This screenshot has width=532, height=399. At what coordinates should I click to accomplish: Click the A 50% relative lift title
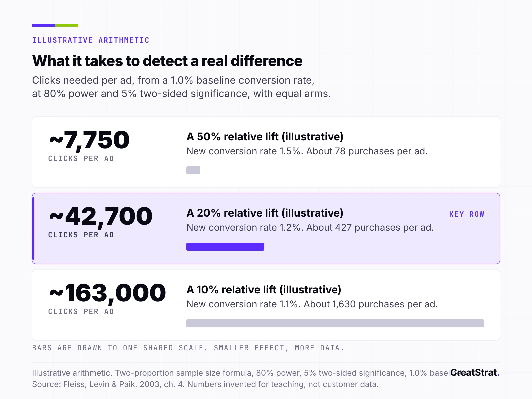click(265, 137)
